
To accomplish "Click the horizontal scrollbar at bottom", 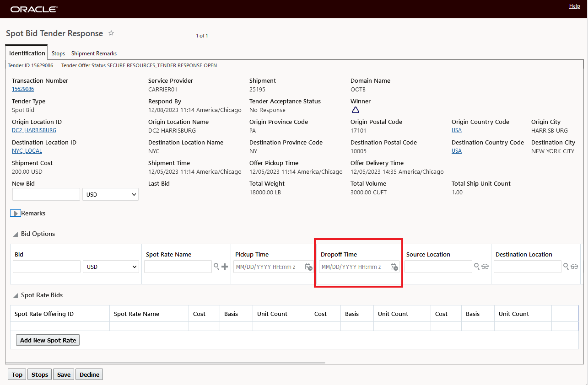I will tap(165, 364).
